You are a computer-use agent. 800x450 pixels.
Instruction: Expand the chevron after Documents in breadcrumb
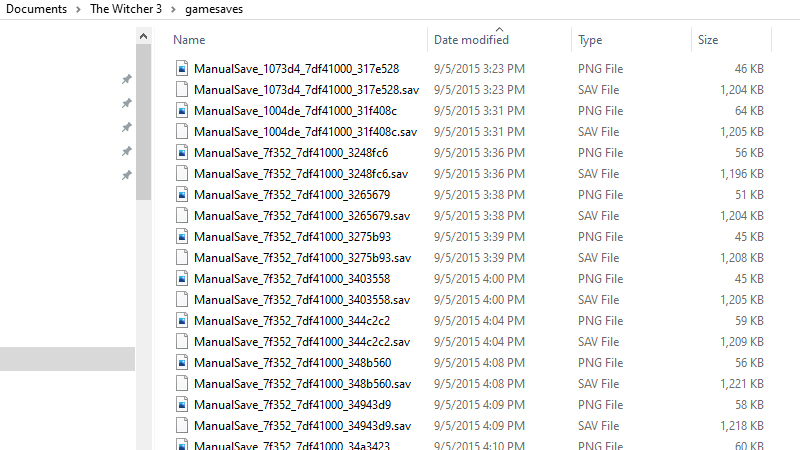pyautogui.click(x=78, y=9)
